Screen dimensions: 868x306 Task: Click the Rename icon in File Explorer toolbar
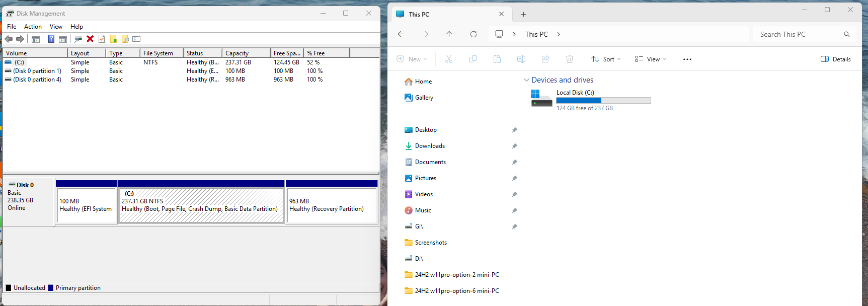click(521, 59)
